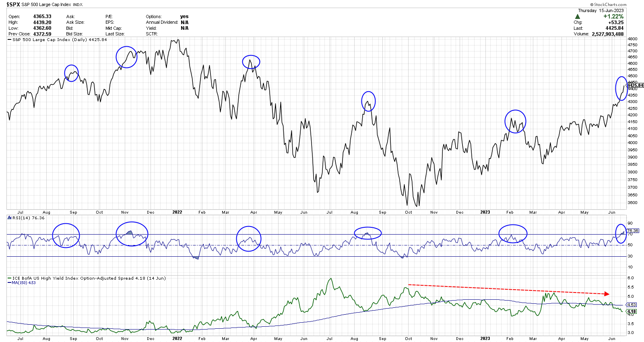Image resolution: width=644 pixels, height=342 pixels.
Task: Select the blue circle at November 2021 price peak
Action: [x=126, y=57]
